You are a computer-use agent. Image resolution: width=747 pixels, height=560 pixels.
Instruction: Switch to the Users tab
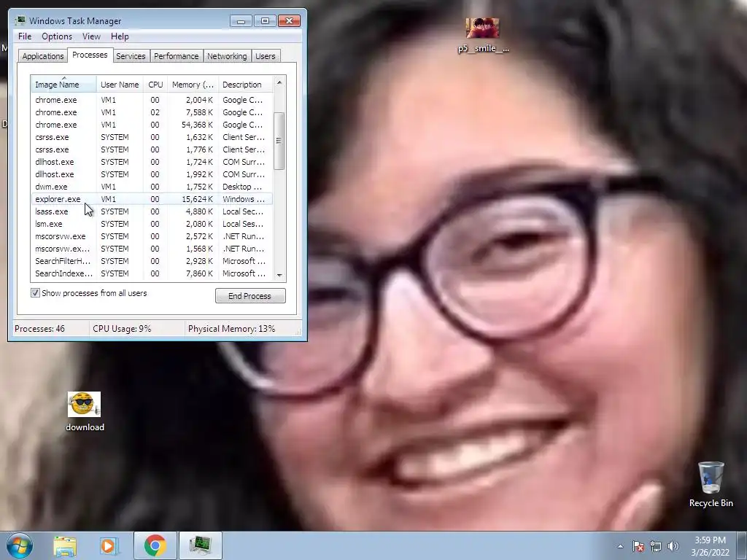click(x=266, y=55)
